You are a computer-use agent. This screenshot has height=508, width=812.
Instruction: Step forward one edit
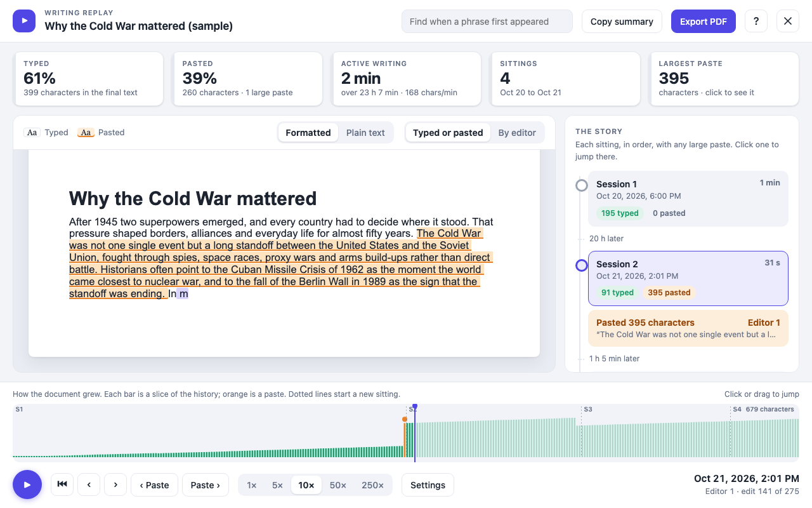pos(115,485)
